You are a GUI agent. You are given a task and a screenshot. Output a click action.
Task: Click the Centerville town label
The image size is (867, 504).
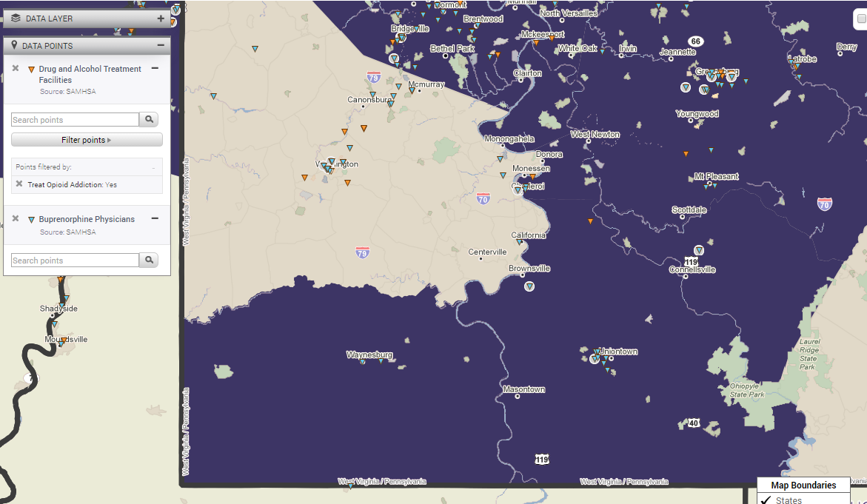[487, 252]
